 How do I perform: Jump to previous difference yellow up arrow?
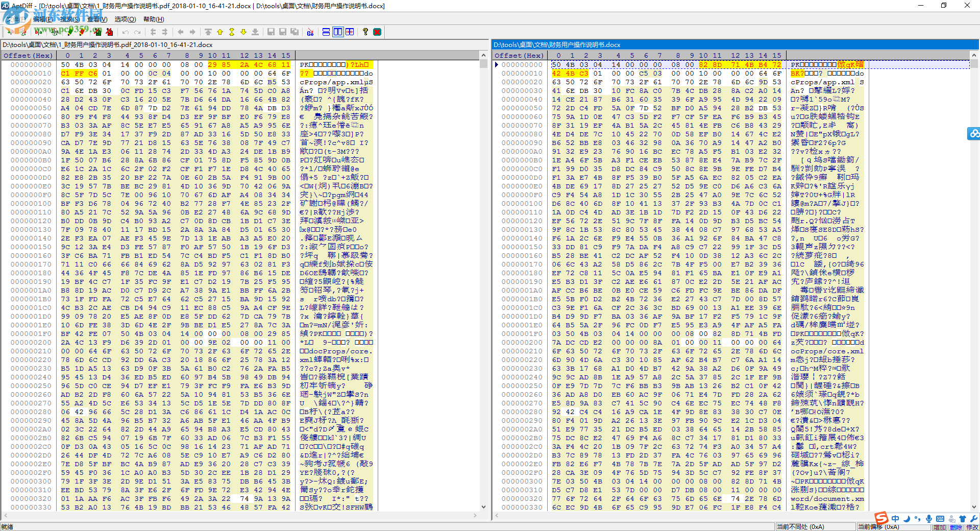pos(220,32)
